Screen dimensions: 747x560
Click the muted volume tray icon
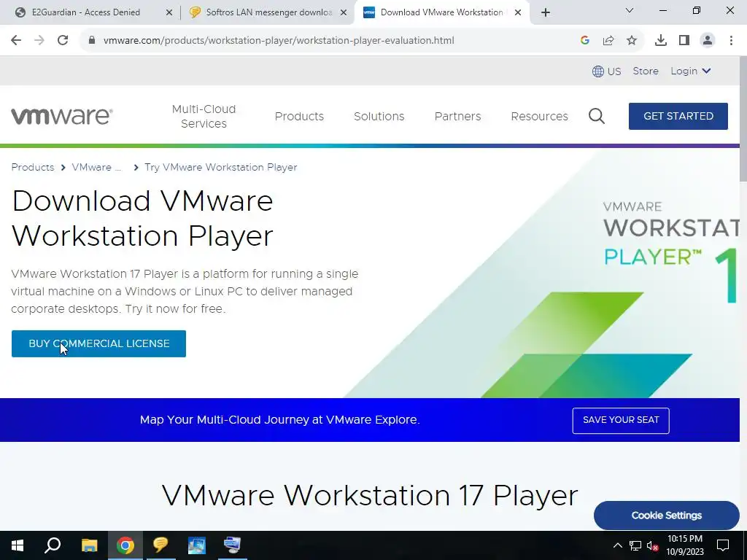tap(653, 545)
